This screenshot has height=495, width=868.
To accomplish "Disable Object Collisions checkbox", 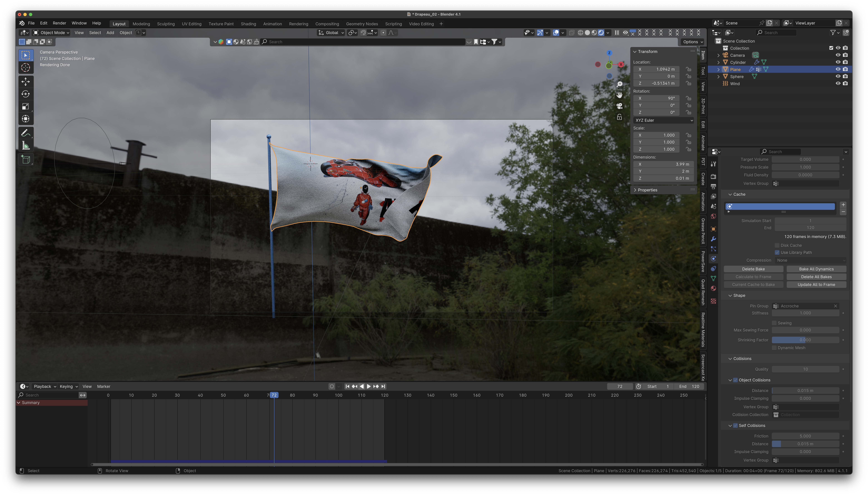I will pos(735,380).
